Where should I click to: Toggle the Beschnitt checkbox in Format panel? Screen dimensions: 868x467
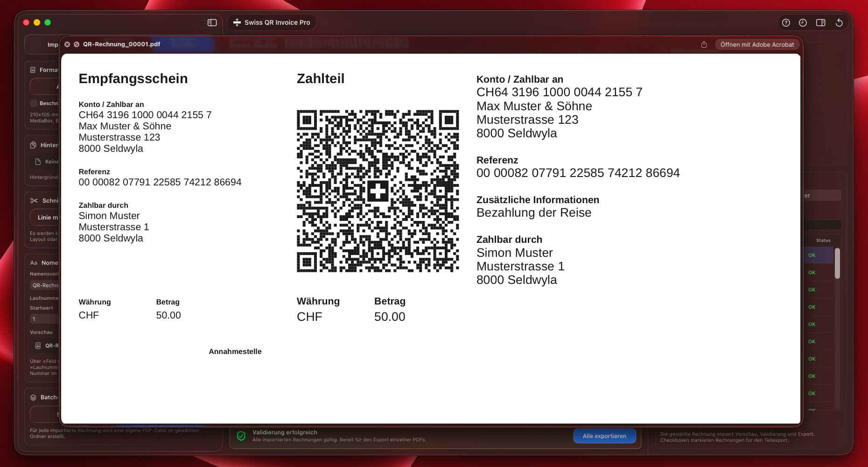[x=34, y=103]
